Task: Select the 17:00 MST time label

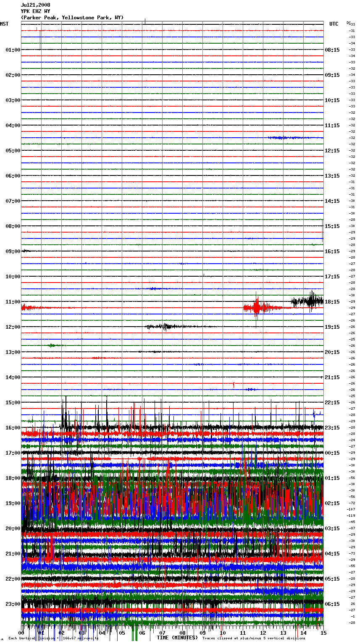Action: (13, 453)
